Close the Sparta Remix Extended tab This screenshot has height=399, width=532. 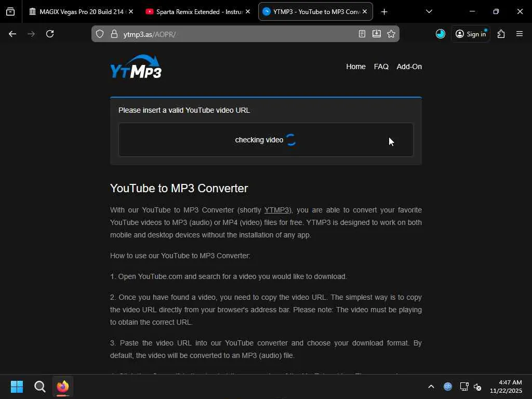(248, 11)
